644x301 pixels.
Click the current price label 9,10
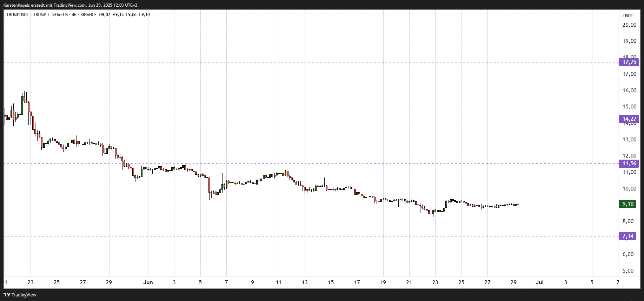tap(628, 204)
